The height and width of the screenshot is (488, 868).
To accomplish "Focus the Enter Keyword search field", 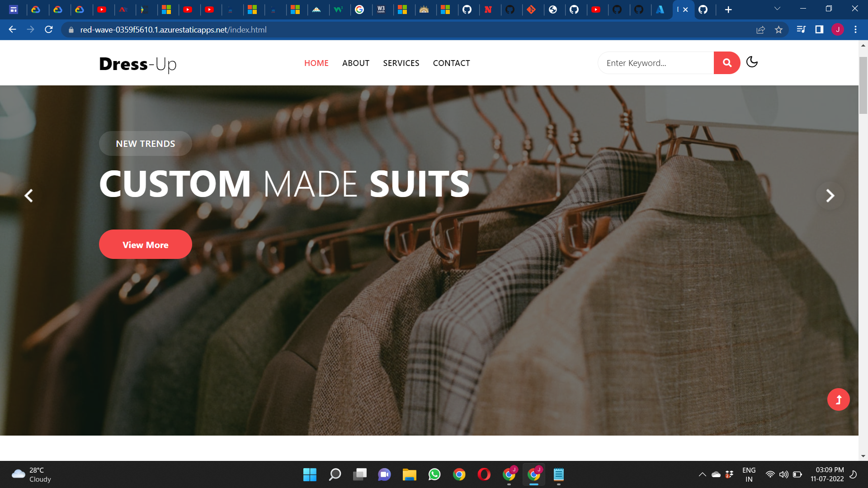I will pos(656,63).
